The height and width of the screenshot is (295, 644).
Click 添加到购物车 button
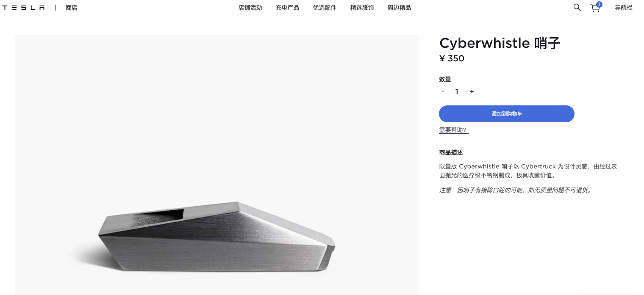tap(507, 114)
